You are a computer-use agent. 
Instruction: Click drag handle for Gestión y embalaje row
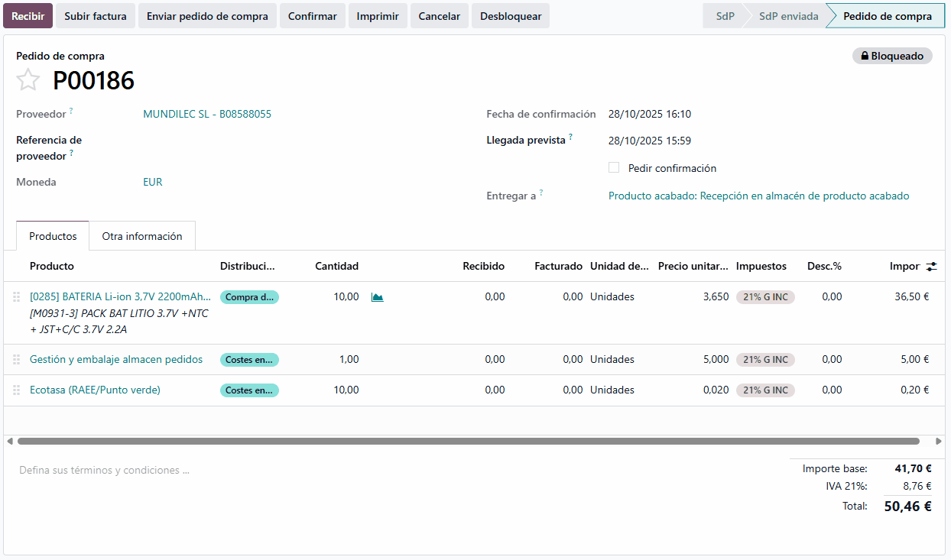[x=16, y=360]
